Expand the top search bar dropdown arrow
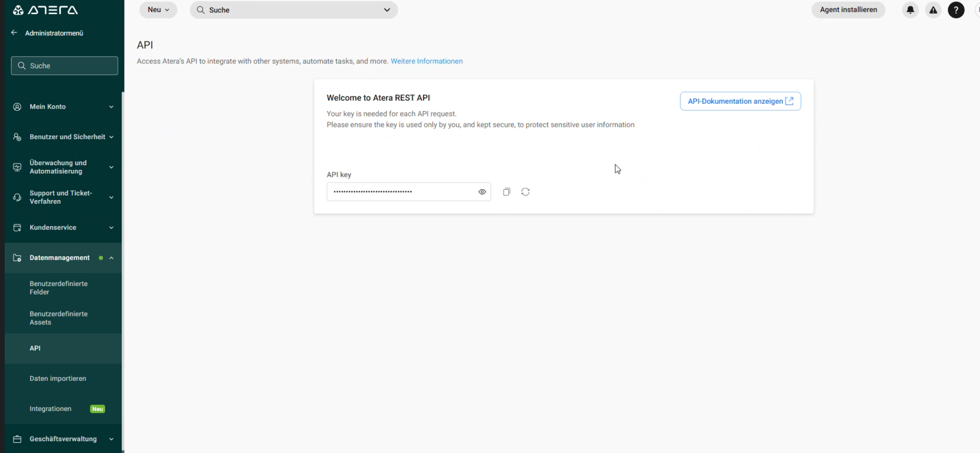The width and height of the screenshot is (980, 453). point(387,10)
